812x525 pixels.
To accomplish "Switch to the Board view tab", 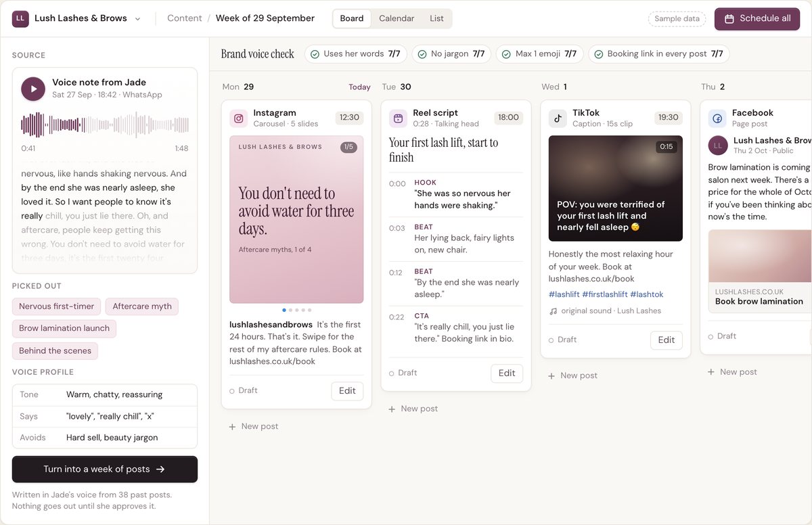I will 352,18.
